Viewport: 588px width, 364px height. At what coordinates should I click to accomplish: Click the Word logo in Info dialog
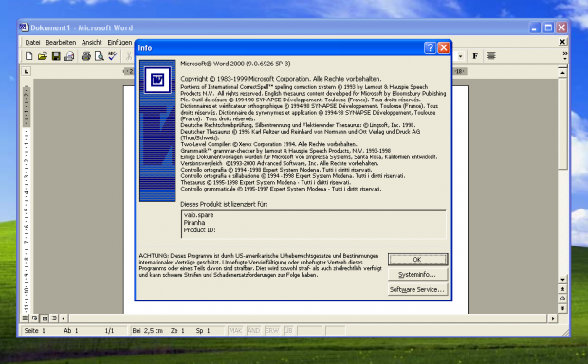pyautogui.click(x=157, y=80)
